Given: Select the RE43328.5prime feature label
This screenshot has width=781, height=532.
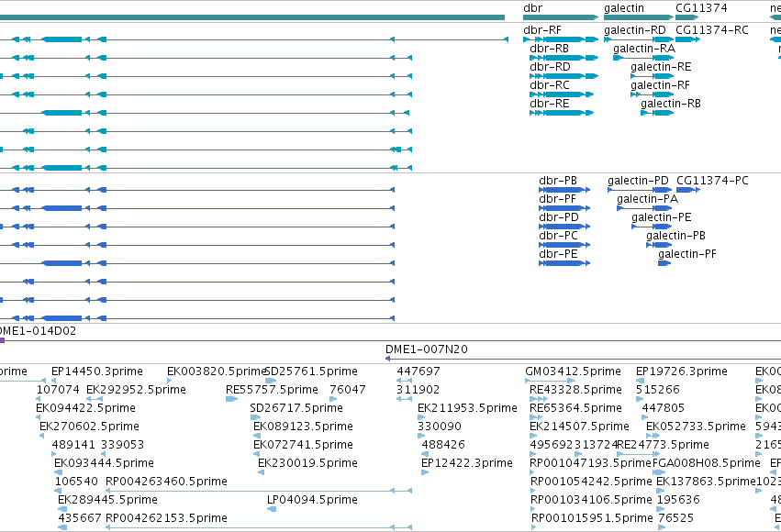Looking at the screenshot, I should tap(575, 390).
